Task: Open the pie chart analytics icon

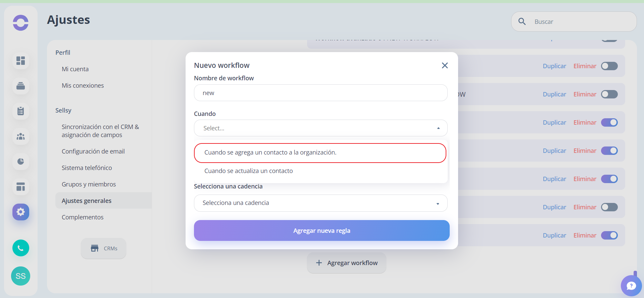Action: [x=21, y=162]
